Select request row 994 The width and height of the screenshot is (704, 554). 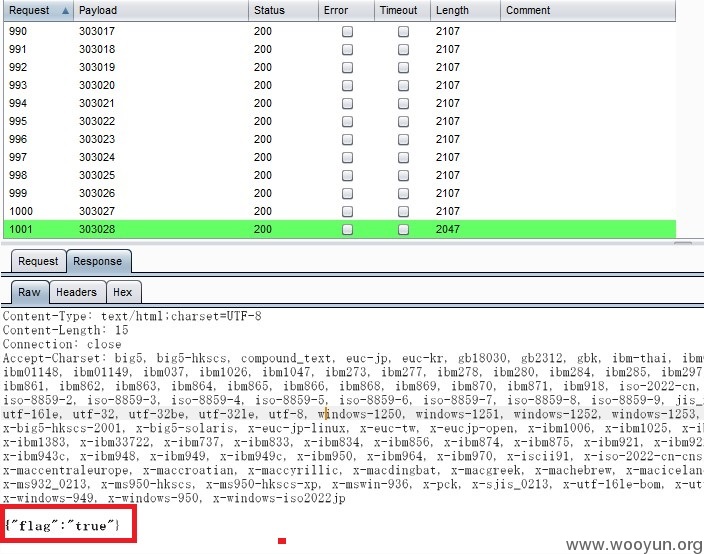tap(339, 103)
